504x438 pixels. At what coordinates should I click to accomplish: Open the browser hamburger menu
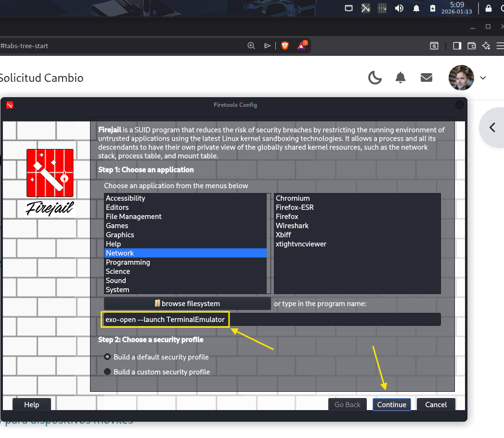tap(500, 46)
